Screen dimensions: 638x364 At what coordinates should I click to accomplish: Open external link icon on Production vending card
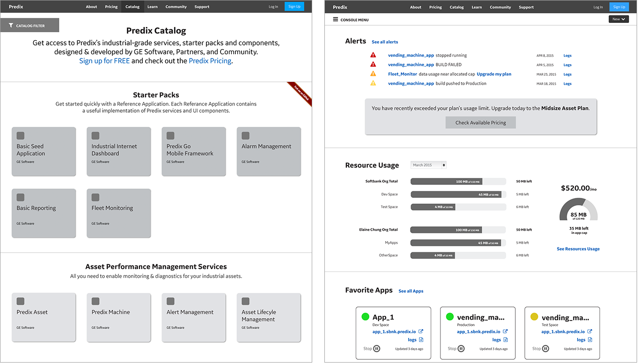tap(505, 331)
